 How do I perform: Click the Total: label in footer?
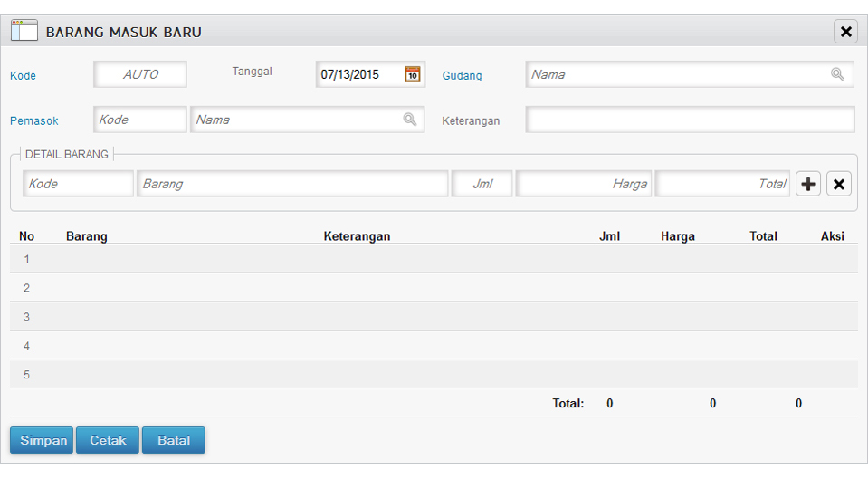(568, 403)
